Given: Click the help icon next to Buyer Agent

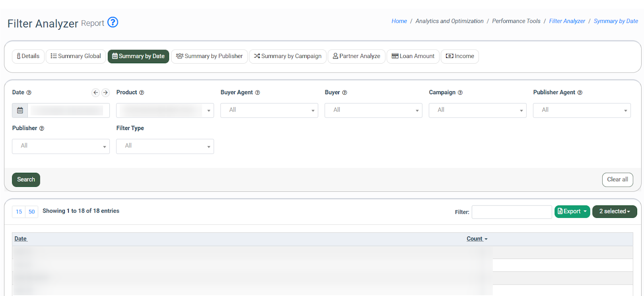Looking at the screenshot, I should (258, 93).
